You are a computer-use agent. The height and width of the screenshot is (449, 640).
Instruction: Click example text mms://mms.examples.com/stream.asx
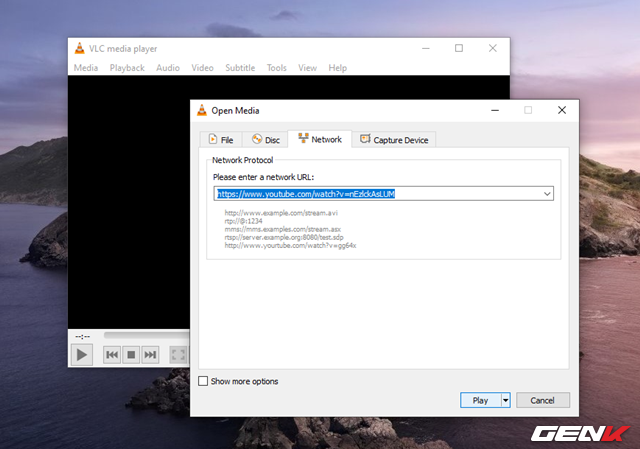[x=282, y=229]
